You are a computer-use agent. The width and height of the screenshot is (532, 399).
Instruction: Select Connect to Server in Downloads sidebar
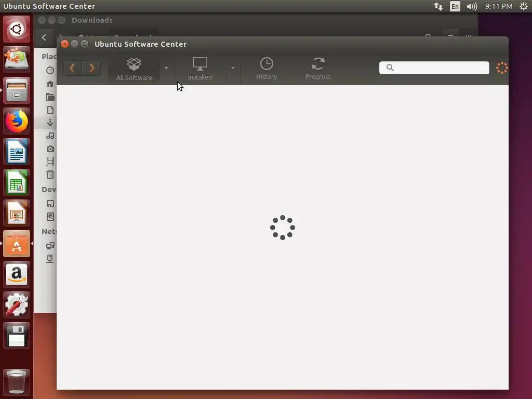[50, 259]
